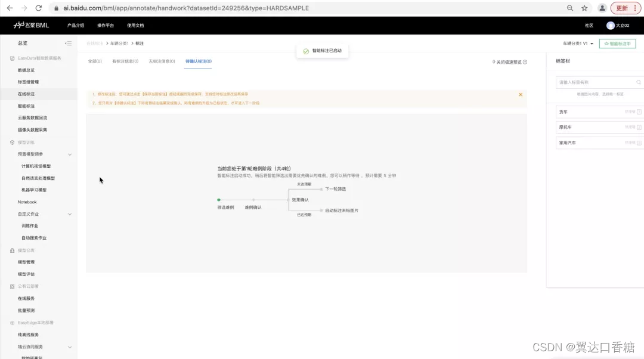
Task: Open 计算机视觉模型 in the sidebar
Action: pyautogui.click(x=36, y=166)
